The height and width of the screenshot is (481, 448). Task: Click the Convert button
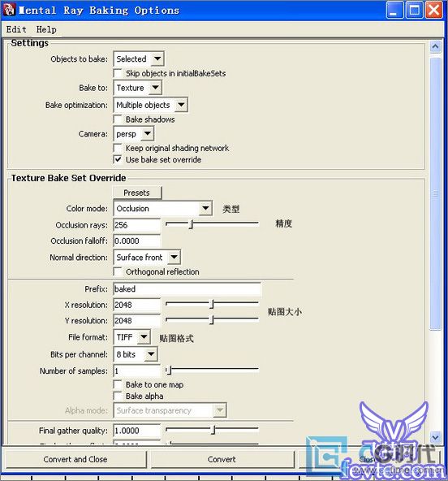click(222, 459)
